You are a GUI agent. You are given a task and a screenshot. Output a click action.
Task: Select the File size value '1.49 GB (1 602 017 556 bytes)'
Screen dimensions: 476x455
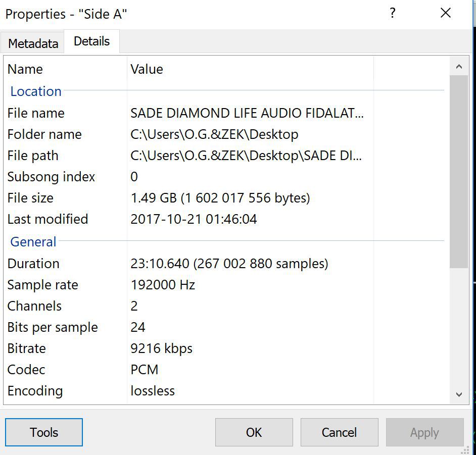tap(220, 198)
